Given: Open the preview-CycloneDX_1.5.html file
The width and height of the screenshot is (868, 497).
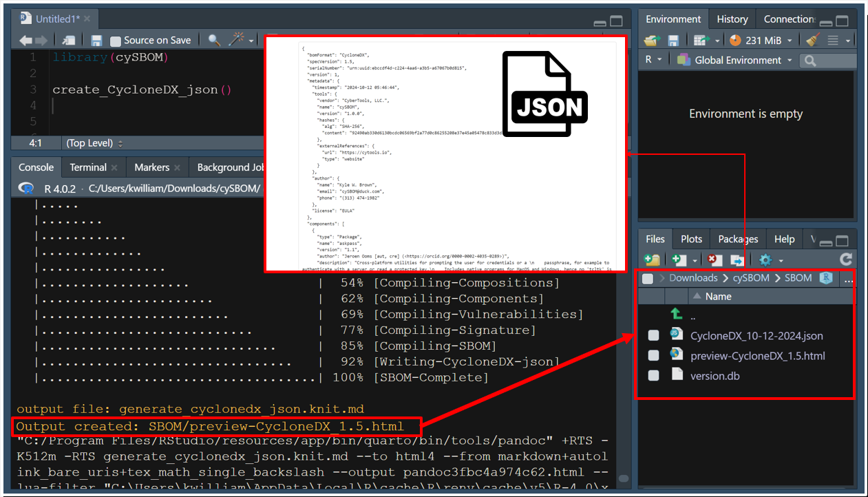Looking at the screenshot, I should (x=757, y=356).
